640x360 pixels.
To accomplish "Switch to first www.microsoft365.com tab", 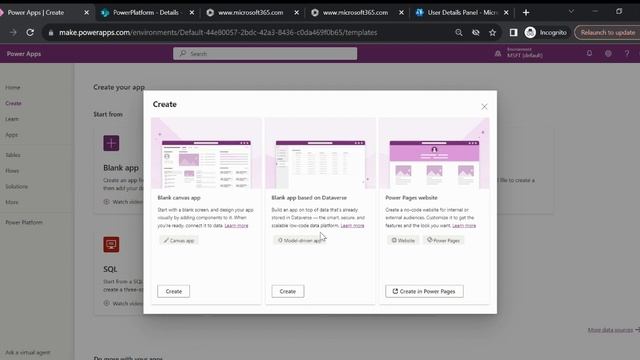I will pos(251,13).
